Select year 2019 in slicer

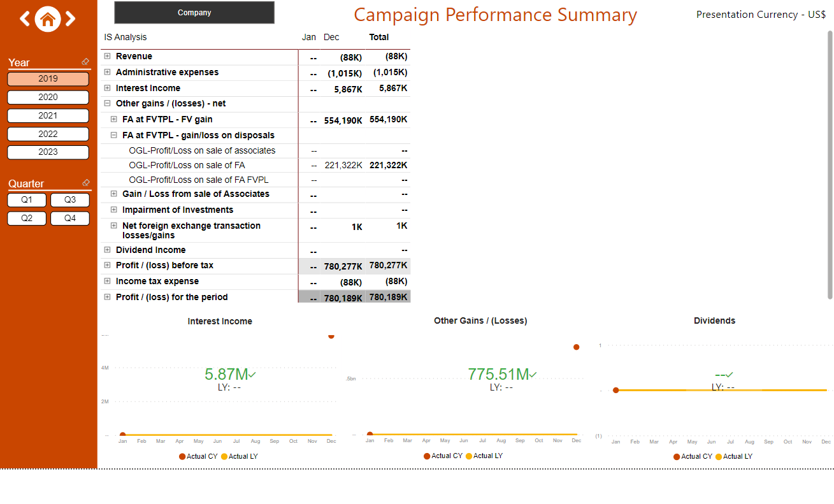(48, 79)
